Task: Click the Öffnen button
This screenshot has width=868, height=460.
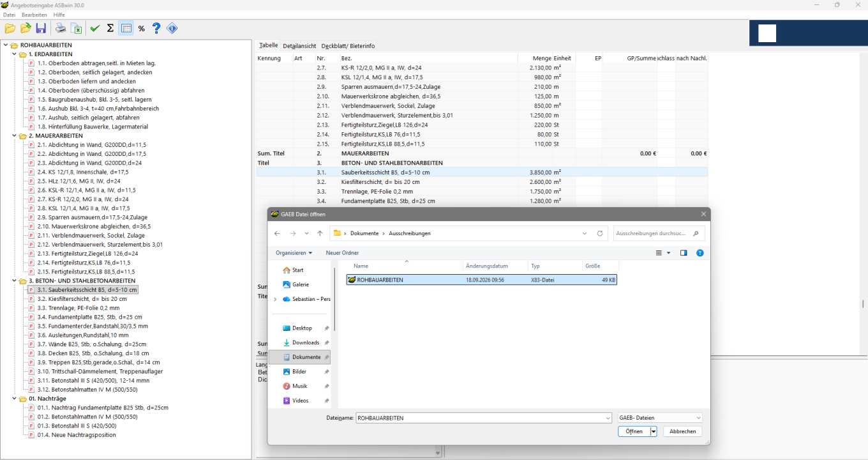Action: [x=634, y=431]
